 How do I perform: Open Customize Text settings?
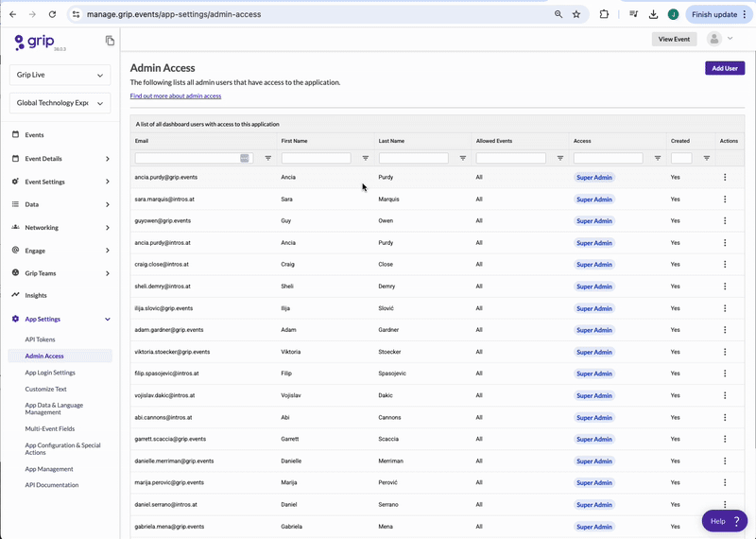(45, 389)
